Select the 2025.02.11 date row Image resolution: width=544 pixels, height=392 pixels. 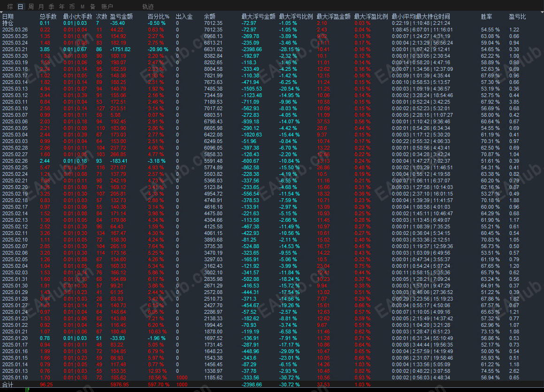tap(15, 233)
